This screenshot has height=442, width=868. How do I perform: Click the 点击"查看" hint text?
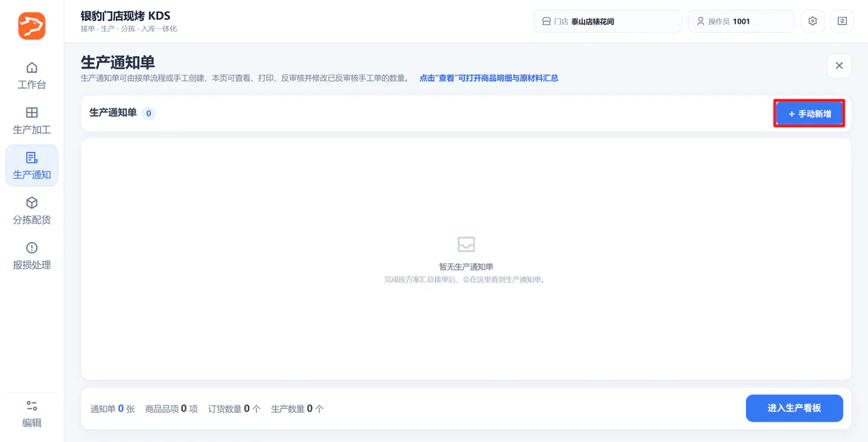488,78
